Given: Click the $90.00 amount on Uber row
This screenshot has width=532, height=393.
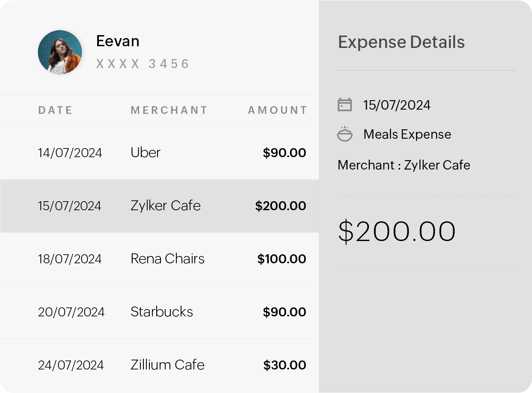Looking at the screenshot, I should pos(284,152).
